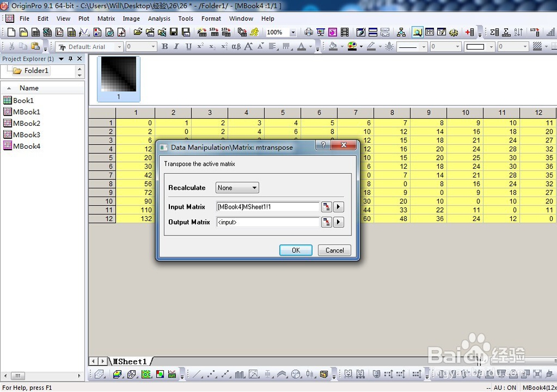Click the New Matrix toolbar icon
The height and width of the screenshot is (392, 557).
pos(71,32)
